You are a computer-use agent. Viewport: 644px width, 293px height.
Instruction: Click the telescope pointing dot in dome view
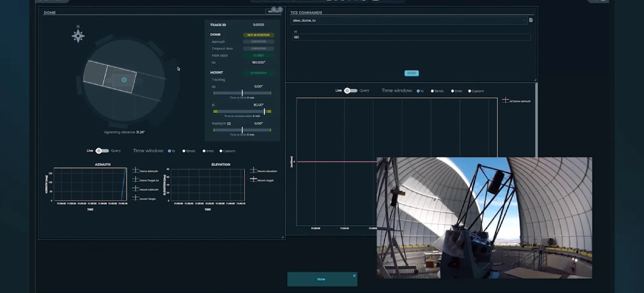point(124,80)
